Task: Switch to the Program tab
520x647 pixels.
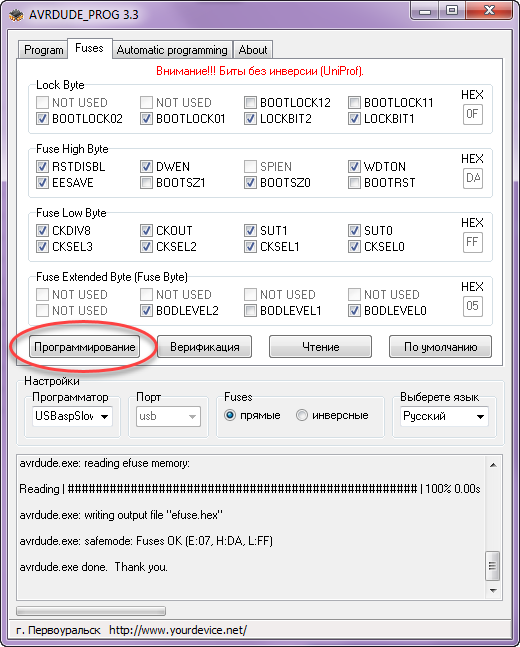Action: [x=43, y=50]
